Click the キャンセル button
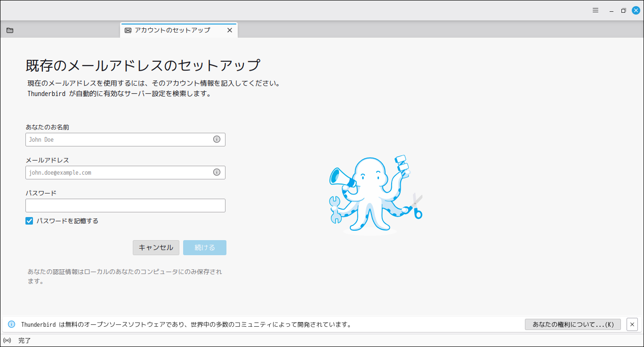The width and height of the screenshot is (644, 347). [x=156, y=247]
